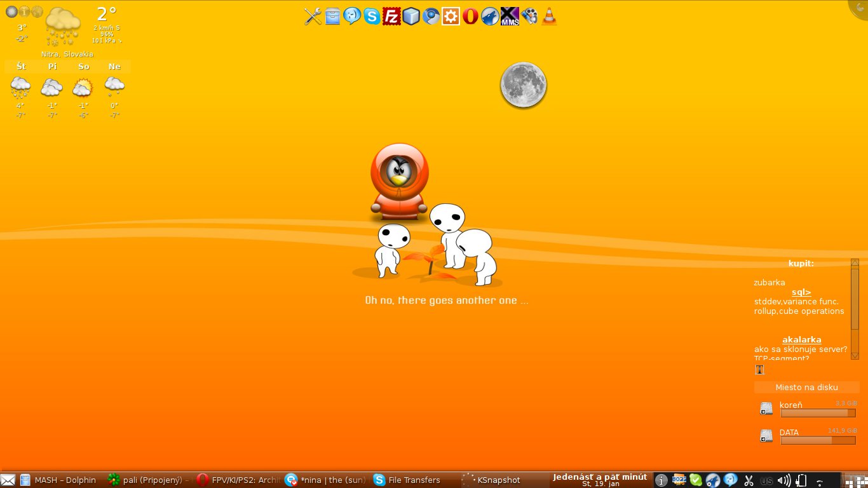The height and width of the screenshot is (488, 868).
Task: Click the 'sql>' heading in notes
Action: (801, 292)
